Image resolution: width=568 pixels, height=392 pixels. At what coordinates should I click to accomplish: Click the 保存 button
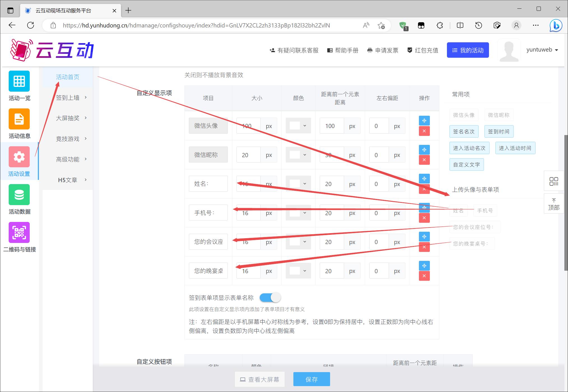[x=311, y=379]
